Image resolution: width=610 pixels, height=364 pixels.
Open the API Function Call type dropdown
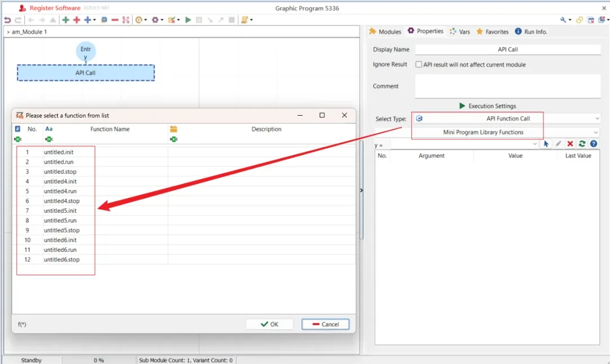(508, 119)
